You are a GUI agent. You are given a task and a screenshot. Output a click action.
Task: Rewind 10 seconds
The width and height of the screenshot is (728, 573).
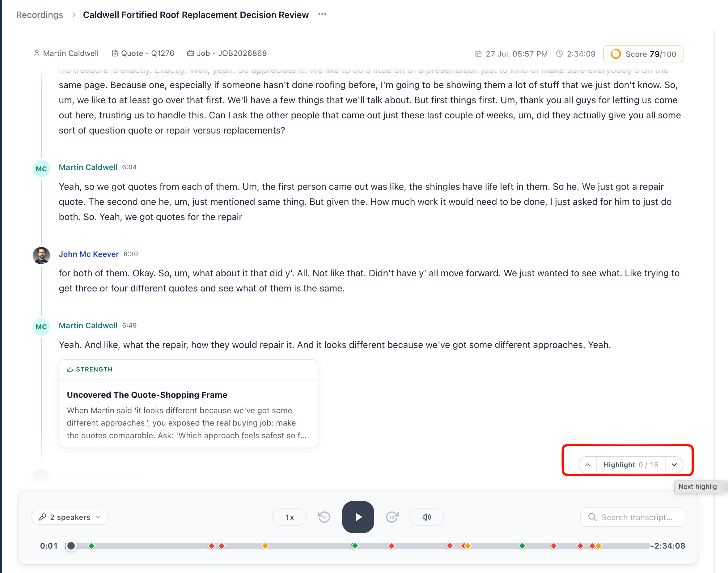pos(324,517)
